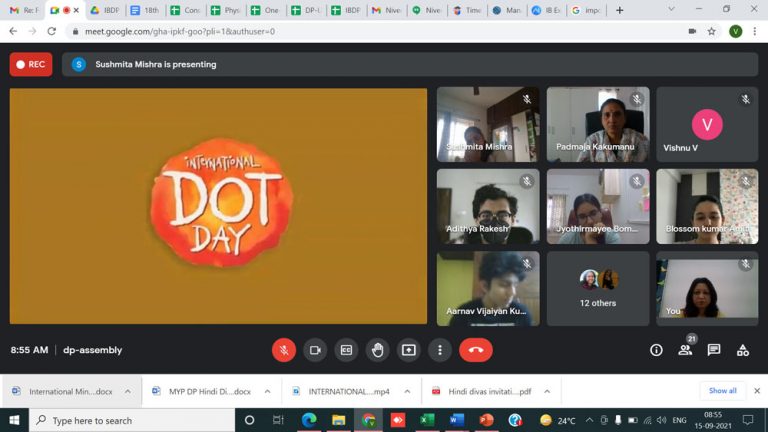Select Sushmita Mishra's video tile
The width and height of the screenshot is (768, 432).
[x=488, y=124]
